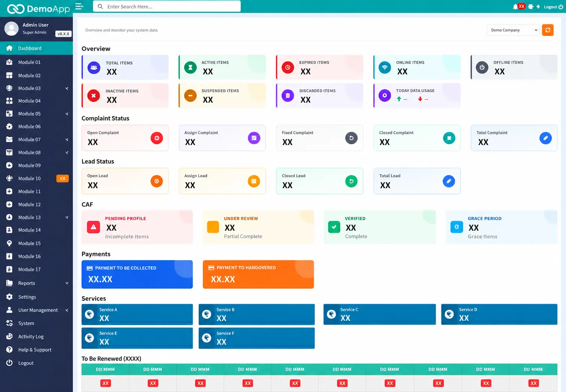Expand the Module 07 submenu

pos(67,140)
